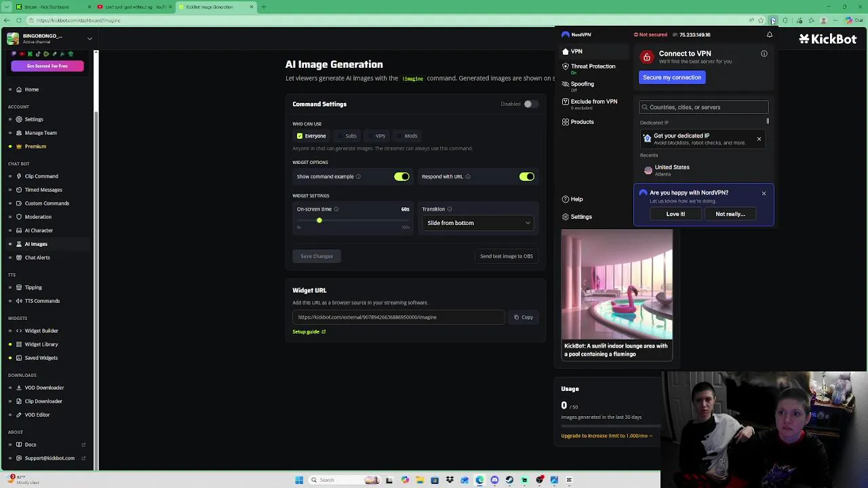
Task: Close the Are you happy with NordVPN prompt
Action: coord(764,194)
